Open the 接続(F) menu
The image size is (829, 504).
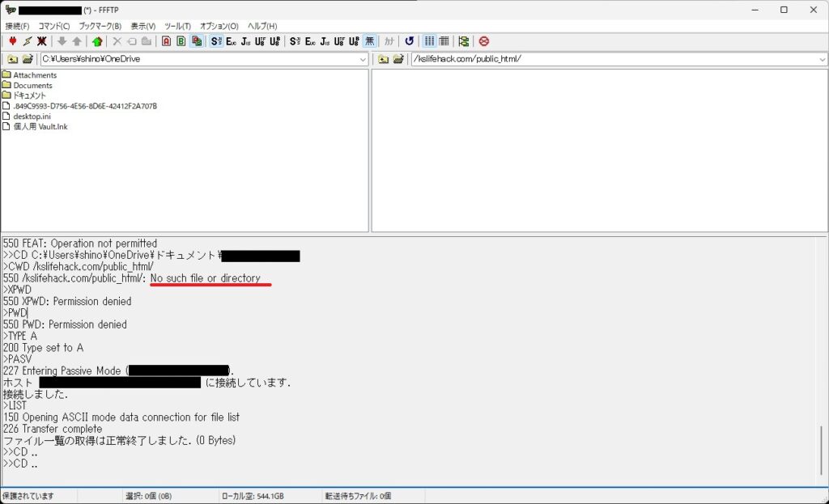coord(17,26)
